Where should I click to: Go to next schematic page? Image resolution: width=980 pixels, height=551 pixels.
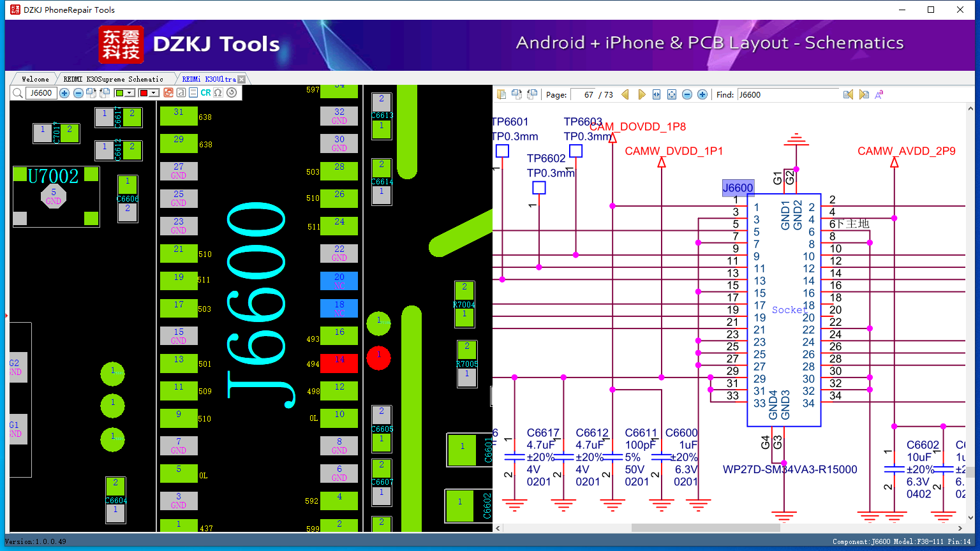(x=642, y=94)
